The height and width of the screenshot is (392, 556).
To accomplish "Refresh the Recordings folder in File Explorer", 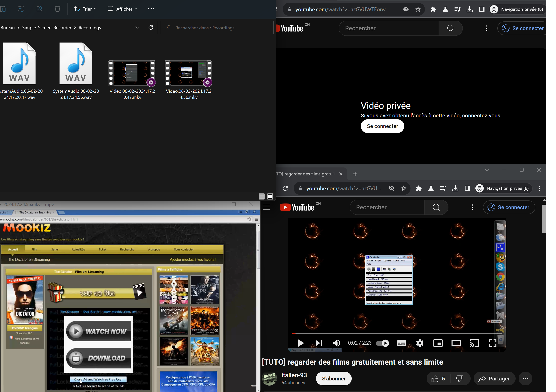I will (x=151, y=28).
